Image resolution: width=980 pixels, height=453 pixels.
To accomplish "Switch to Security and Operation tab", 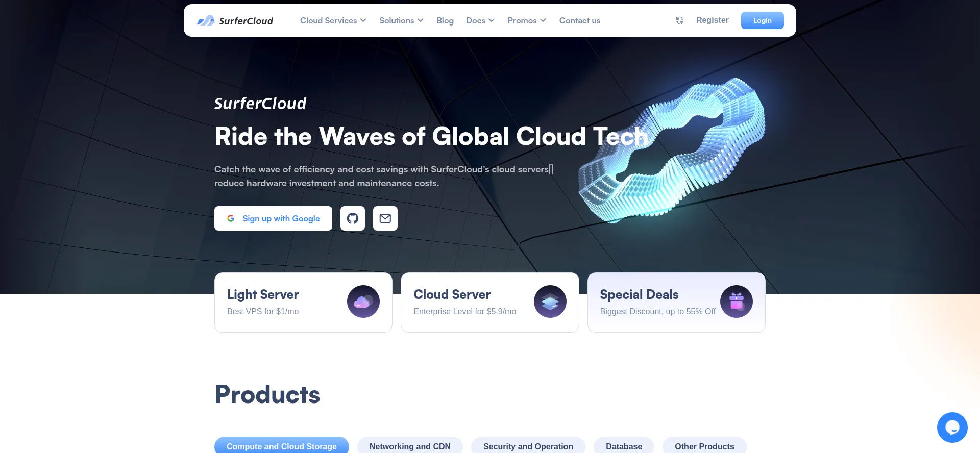I will click(528, 446).
